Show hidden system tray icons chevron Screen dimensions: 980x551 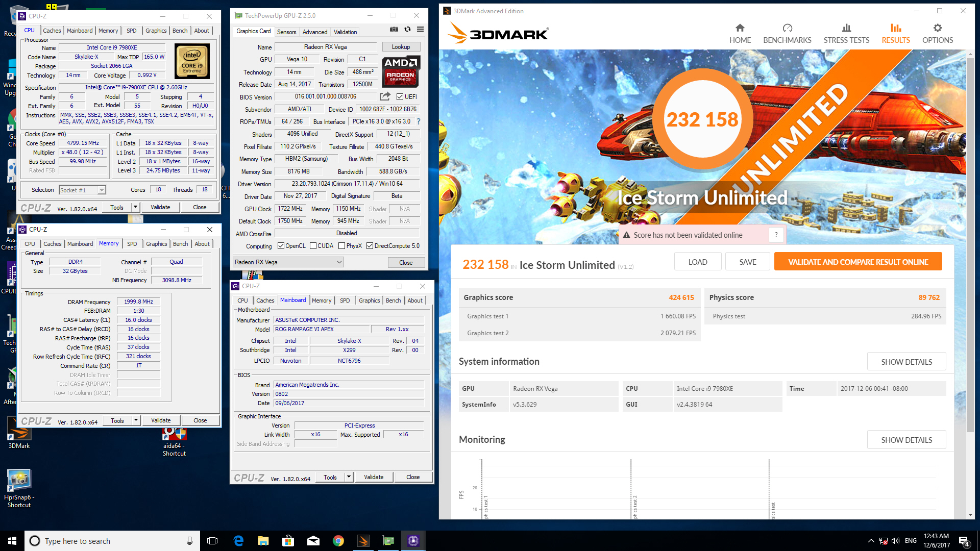(x=871, y=541)
